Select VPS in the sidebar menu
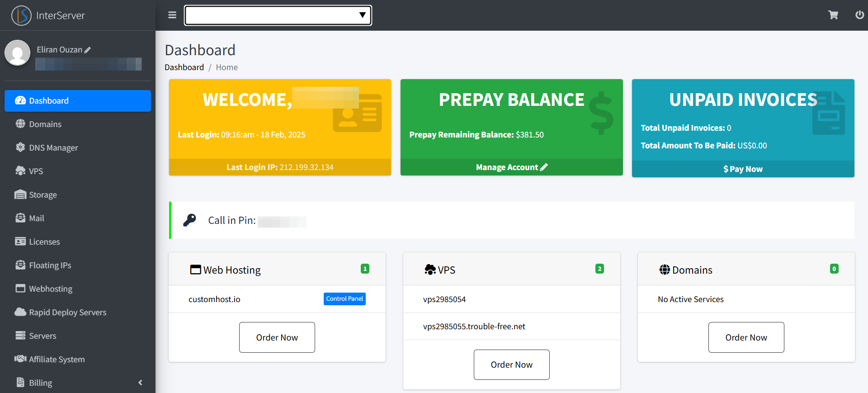Image resolution: width=868 pixels, height=393 pixels. pyautogui.click(x=78, y=171)
